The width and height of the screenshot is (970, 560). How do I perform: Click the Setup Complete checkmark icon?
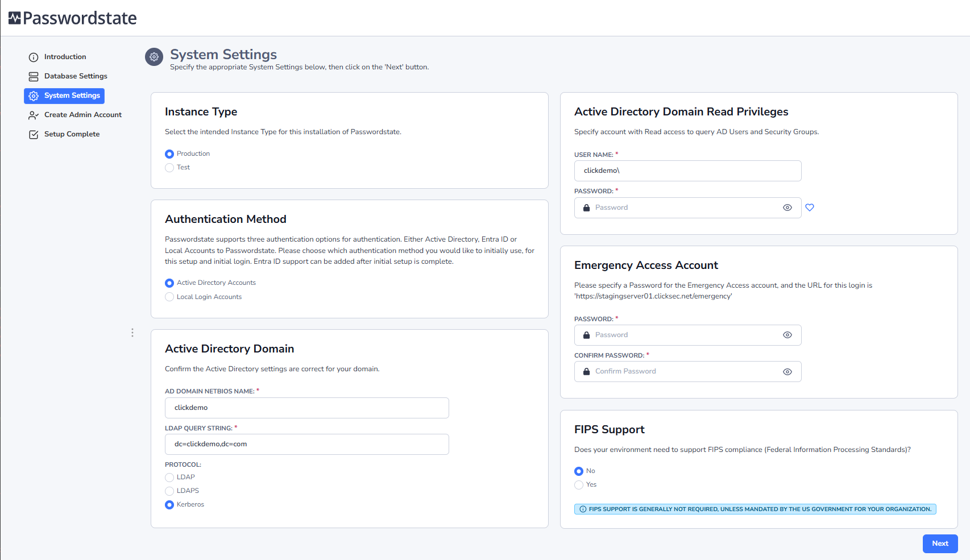click(34, 135)
